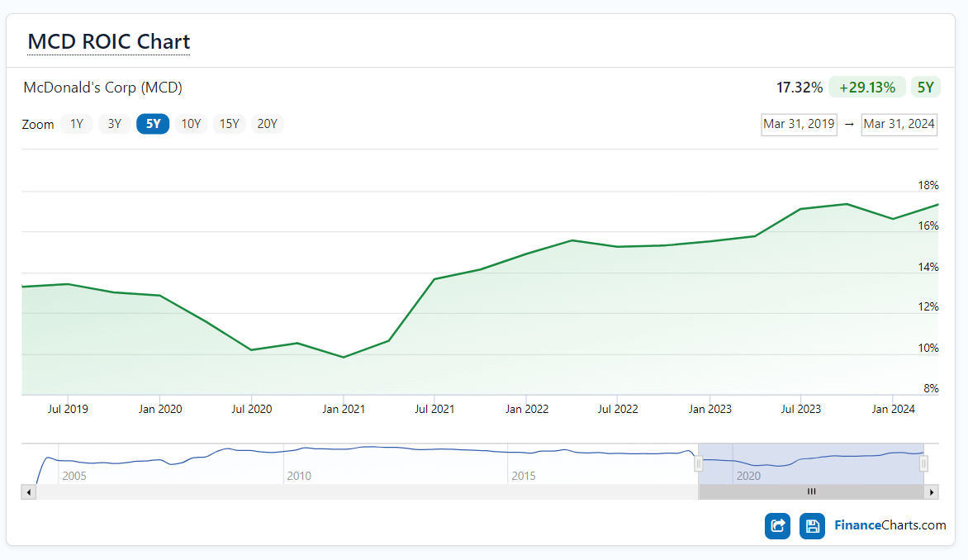The width and height of the screenshot is (968, 560).
Task: Click the navigator right range handle
Action: point(924,463)
